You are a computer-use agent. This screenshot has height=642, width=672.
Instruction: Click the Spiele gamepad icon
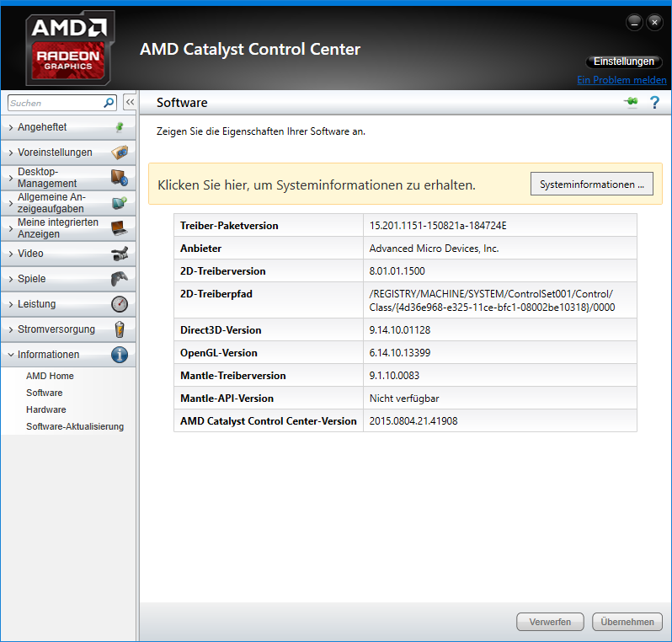point(120,279)
